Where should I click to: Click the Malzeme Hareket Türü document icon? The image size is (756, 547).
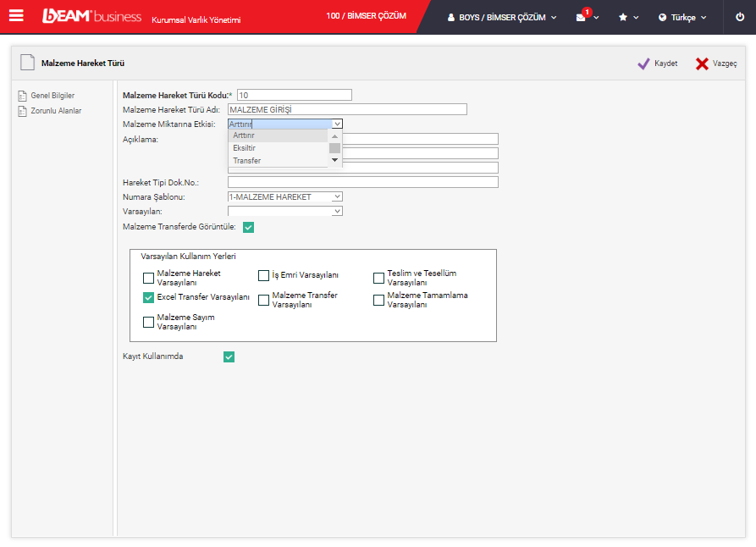[28, 63]
